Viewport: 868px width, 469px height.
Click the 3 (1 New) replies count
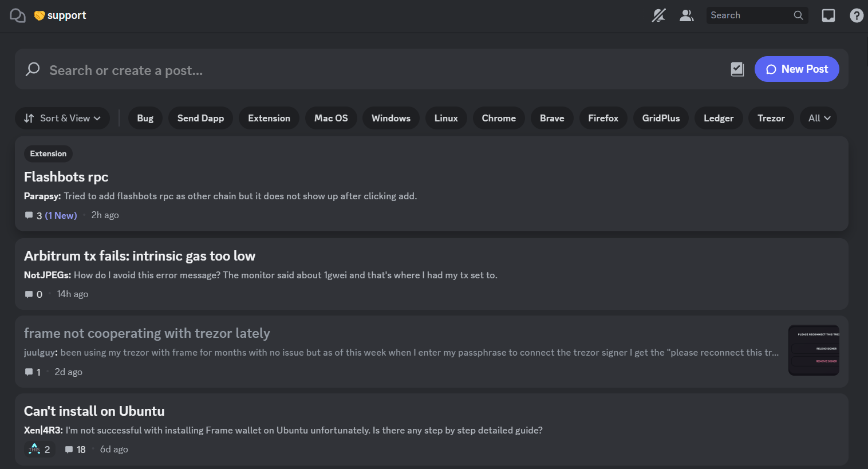(51, 215)
